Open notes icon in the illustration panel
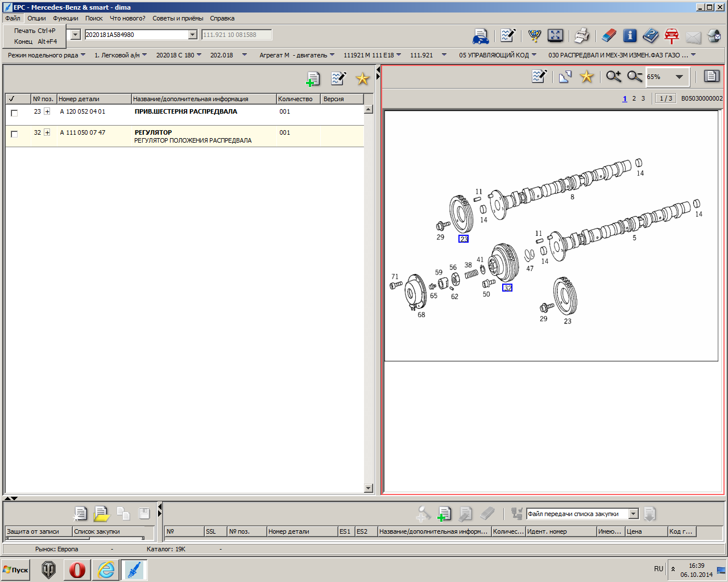 tap(539, 76)
